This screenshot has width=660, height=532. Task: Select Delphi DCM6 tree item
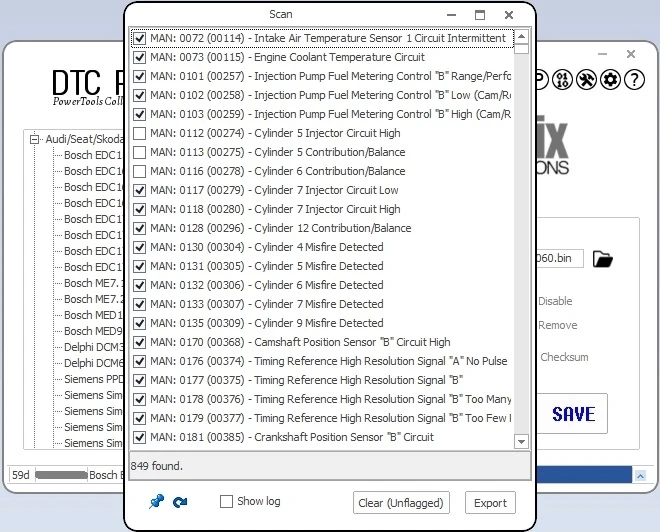(94, 363)
